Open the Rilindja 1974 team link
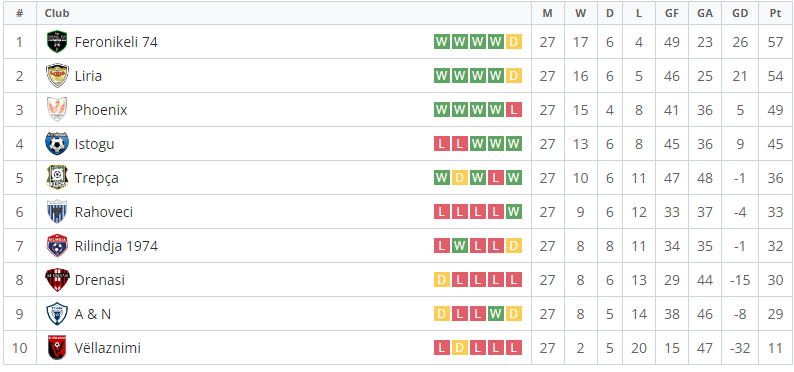The width and height of the screenshot is (794, 372). pyautogui.click(x=116, y=246)
